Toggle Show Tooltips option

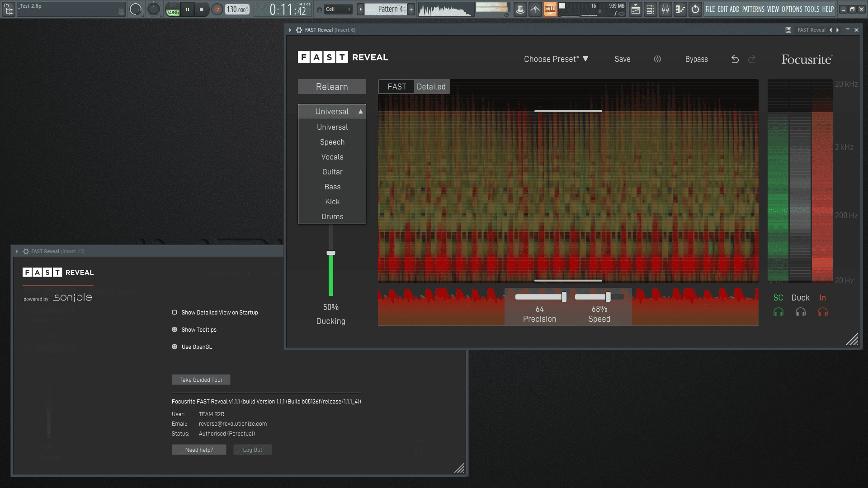(x=175, y=329)
